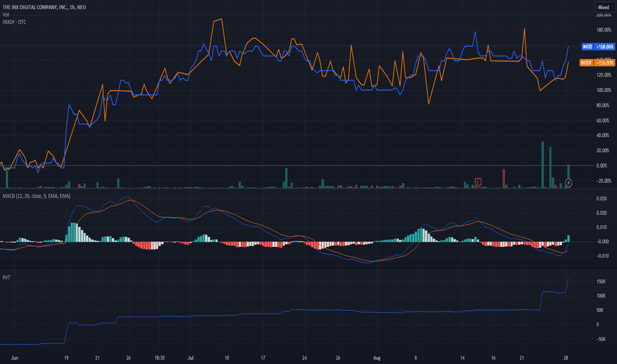The image size is (617, 364).
Task: Click the 19 date label on time axis
Action: pos(66,358)
